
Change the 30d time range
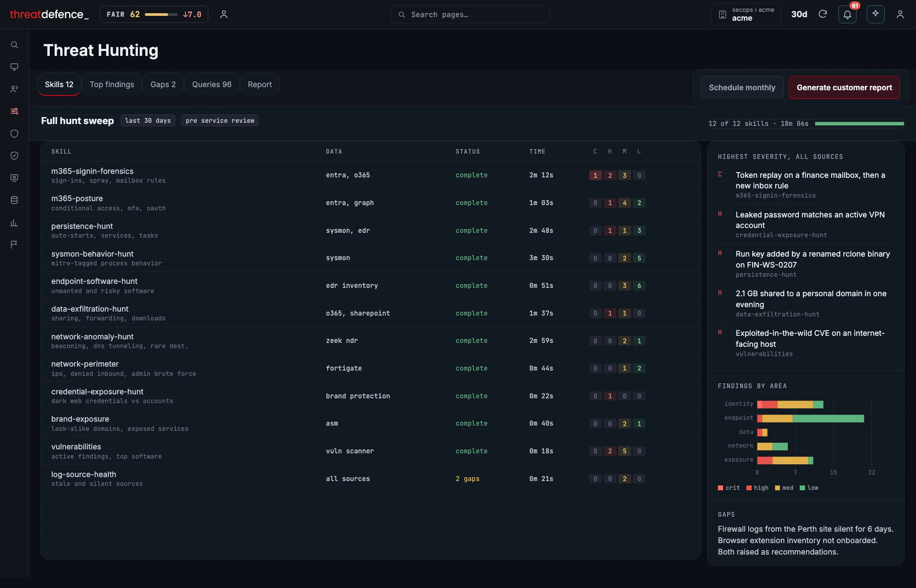click(799, 15)
